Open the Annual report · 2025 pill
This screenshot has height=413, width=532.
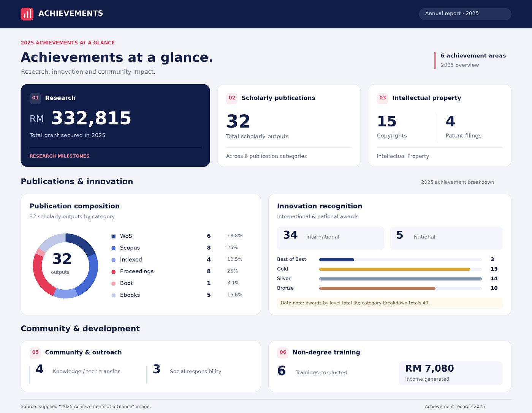[465, 14]
